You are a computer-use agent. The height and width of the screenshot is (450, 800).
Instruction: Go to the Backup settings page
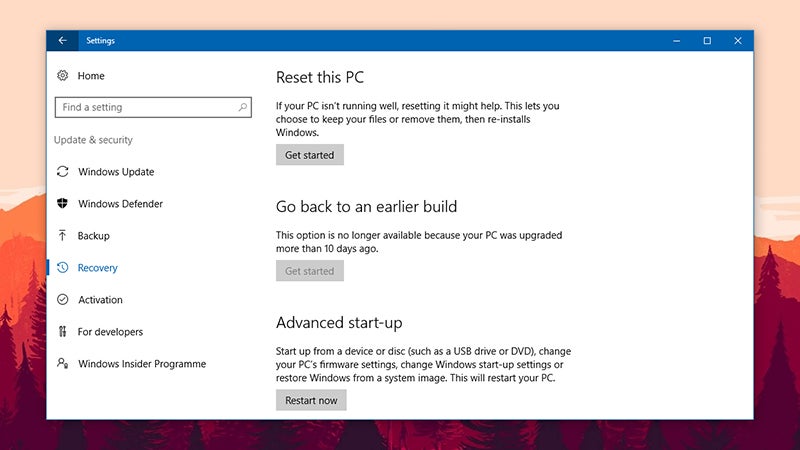point(93,236)
